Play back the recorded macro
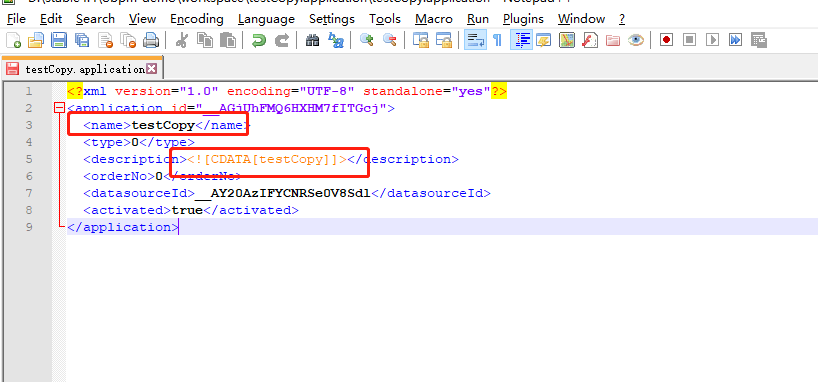The width and height of the screenshot is (818, 382). pos(713,40)
